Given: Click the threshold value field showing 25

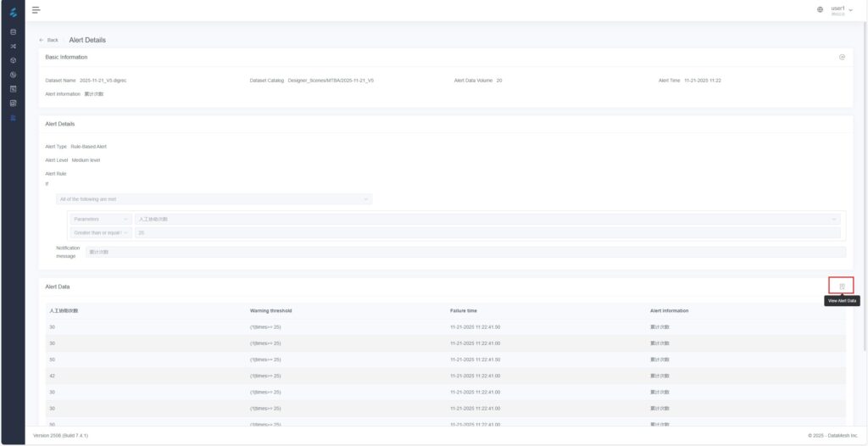Looking at the screenshot, I should click(487, 232).
